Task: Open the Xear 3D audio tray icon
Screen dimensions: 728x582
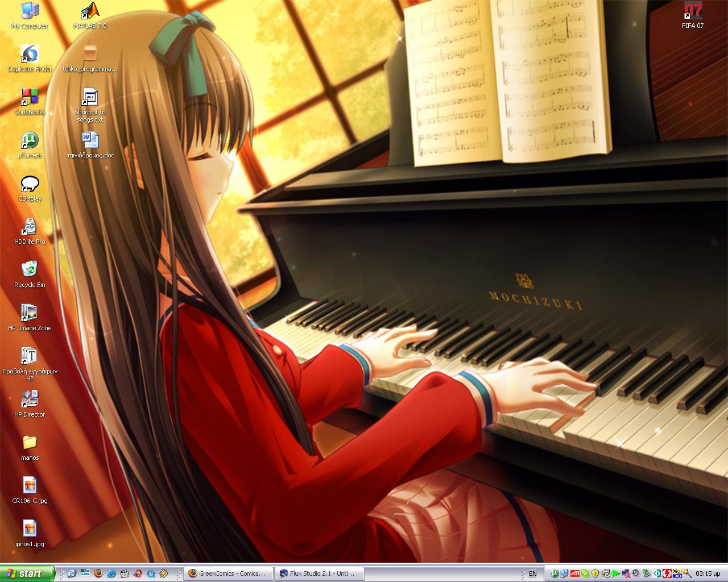Action: [677, 573]
